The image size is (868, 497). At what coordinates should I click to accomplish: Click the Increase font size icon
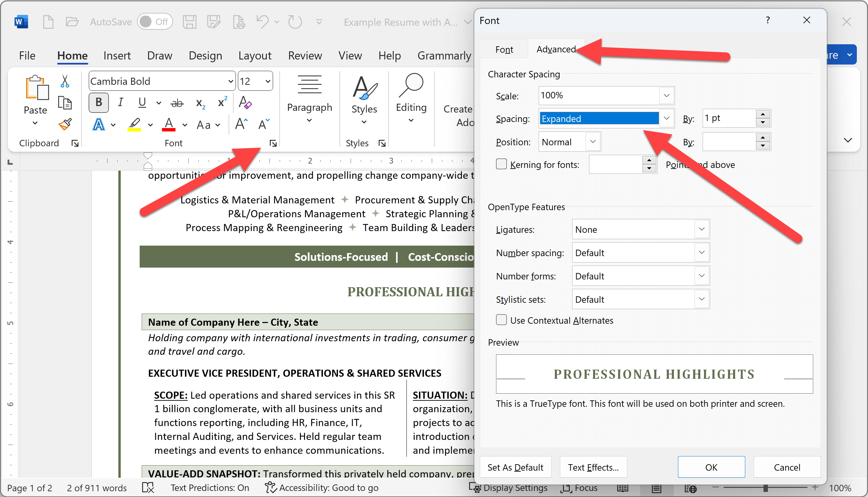point(241,123)
